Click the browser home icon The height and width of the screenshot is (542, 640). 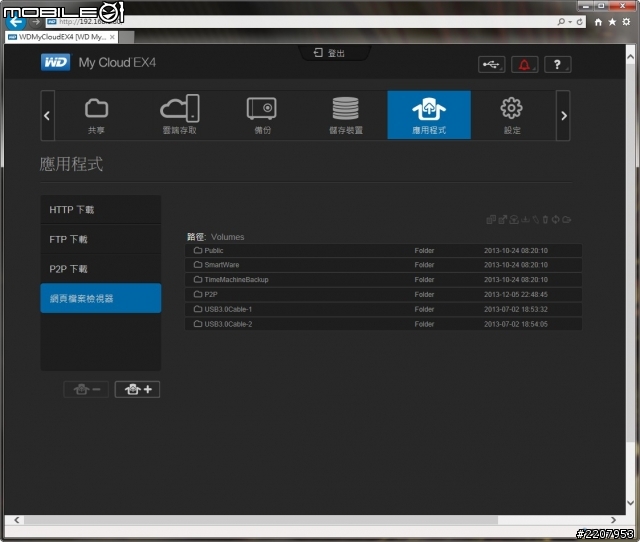pyautogui.click(x=598, y=22)
